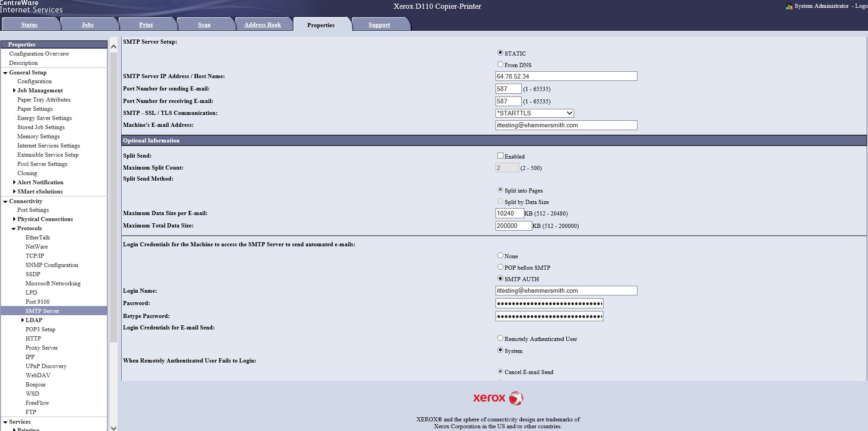Viewport: 868px width, 431px height.
Task: Select None for login credentials
Action: pyautogui.click(x=500, y=255)
